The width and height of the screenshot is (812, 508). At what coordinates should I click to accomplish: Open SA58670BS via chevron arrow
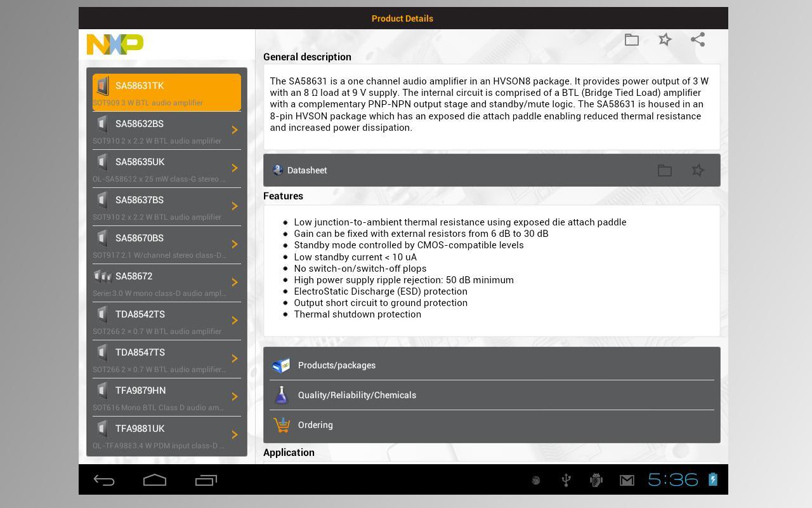tap(234, 244)
